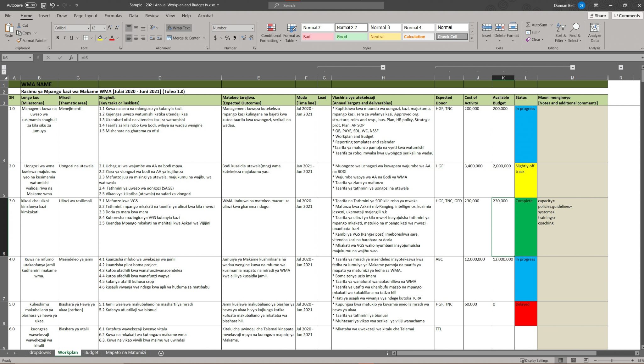The image size is (644, 364).
Task: Click the Format as Table icon
Action: 291,28
